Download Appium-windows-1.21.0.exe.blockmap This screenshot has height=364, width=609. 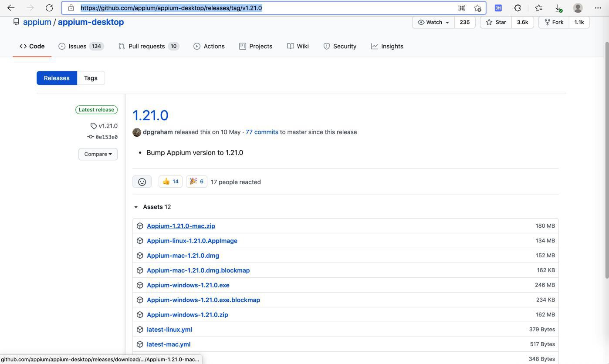(203, 300)
